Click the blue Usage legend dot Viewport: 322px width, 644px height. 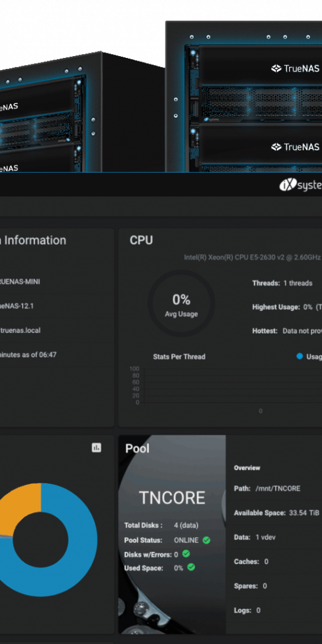[300, 357]
